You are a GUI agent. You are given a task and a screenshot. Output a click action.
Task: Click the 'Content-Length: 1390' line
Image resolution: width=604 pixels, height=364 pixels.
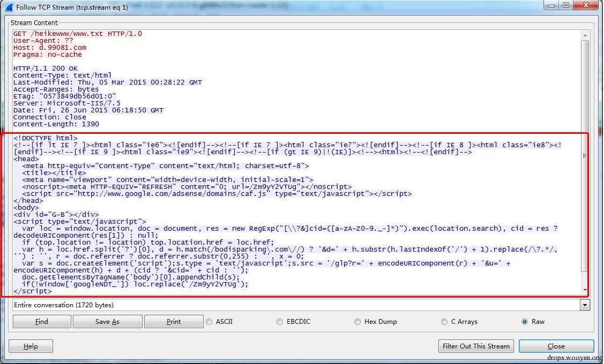pyautogui.click(x=56, y=124)
